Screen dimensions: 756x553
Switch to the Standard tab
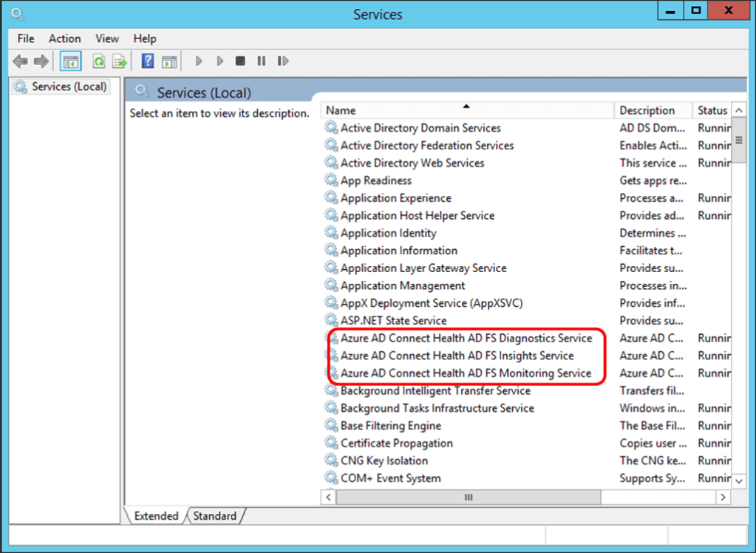215,516
